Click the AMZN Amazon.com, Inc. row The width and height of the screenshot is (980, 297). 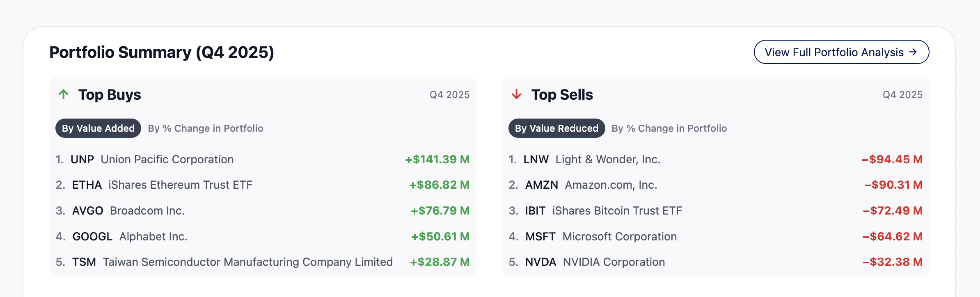591,185
